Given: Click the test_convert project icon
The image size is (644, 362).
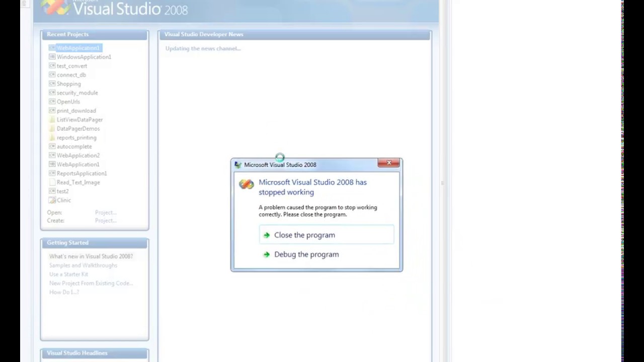Looking at the screenshot, I should pyautogui.click(x=52, y=66).
